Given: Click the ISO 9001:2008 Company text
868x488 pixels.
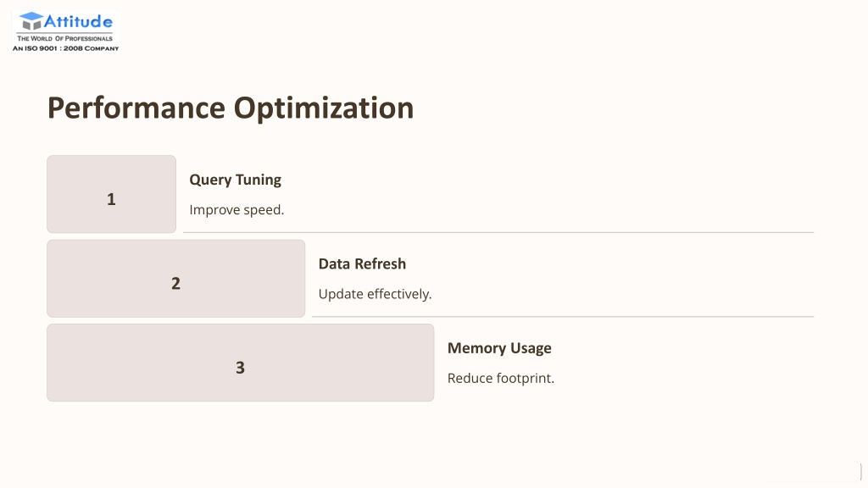Looking at the screenshot, I should click(66, 48).
